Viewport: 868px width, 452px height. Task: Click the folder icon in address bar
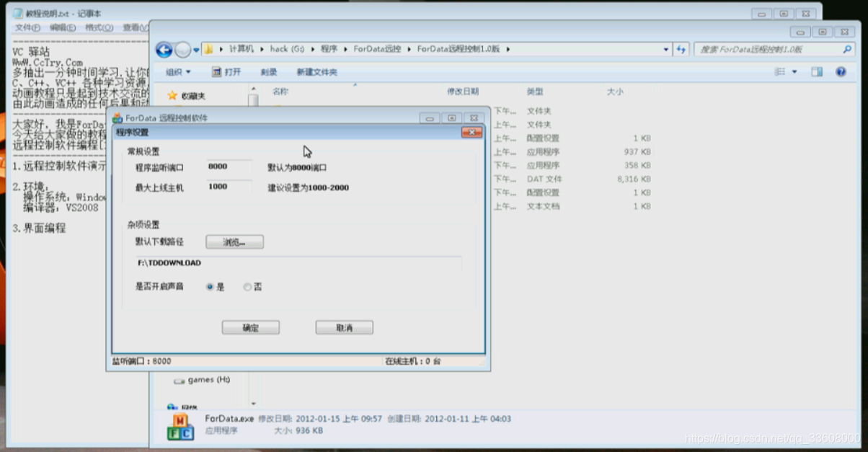point(208,50)
